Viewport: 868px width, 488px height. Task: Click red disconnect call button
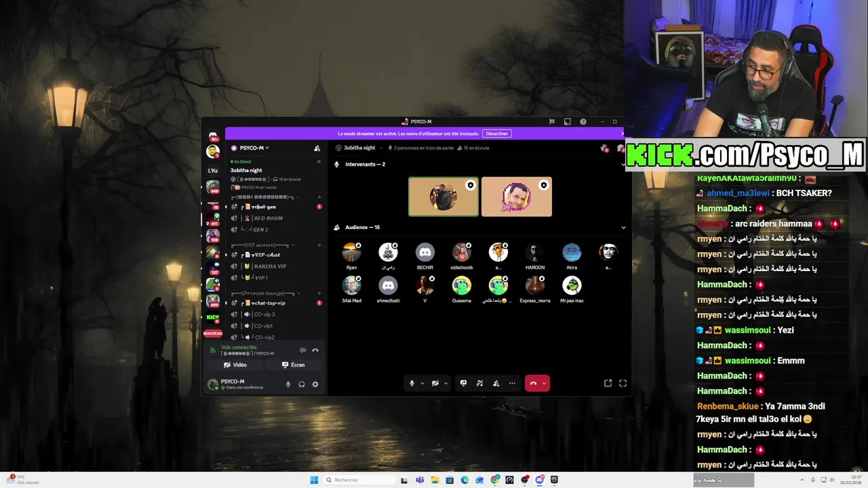coord(533,383)
